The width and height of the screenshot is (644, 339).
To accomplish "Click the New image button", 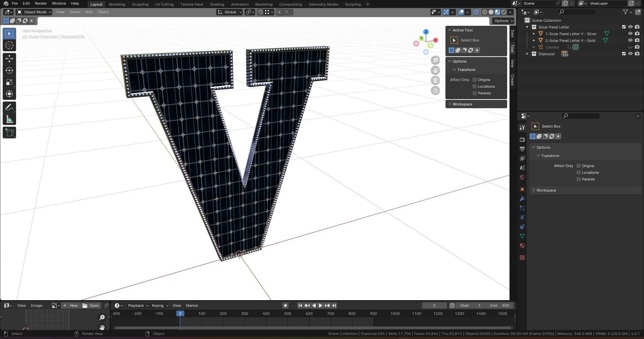I will pos(71,306).
